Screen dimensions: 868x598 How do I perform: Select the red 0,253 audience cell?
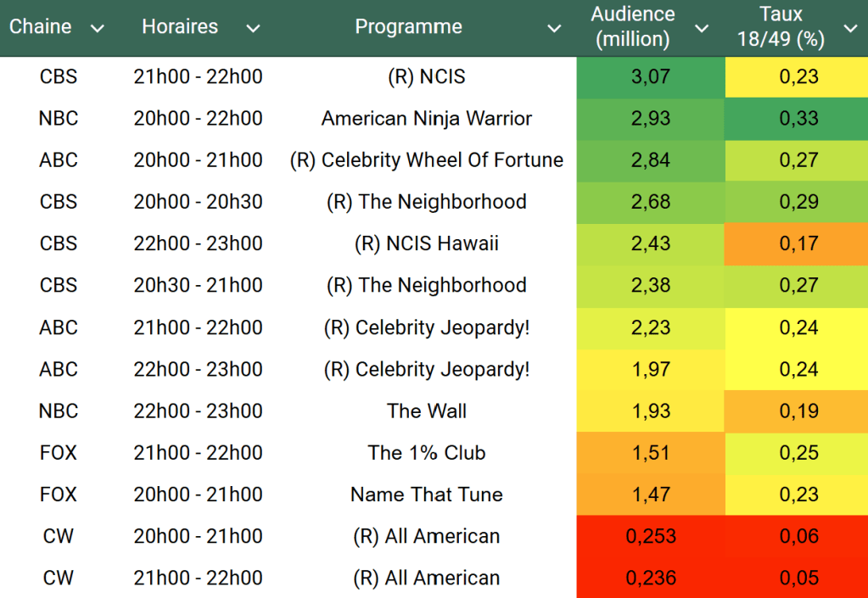click(651, 536)
